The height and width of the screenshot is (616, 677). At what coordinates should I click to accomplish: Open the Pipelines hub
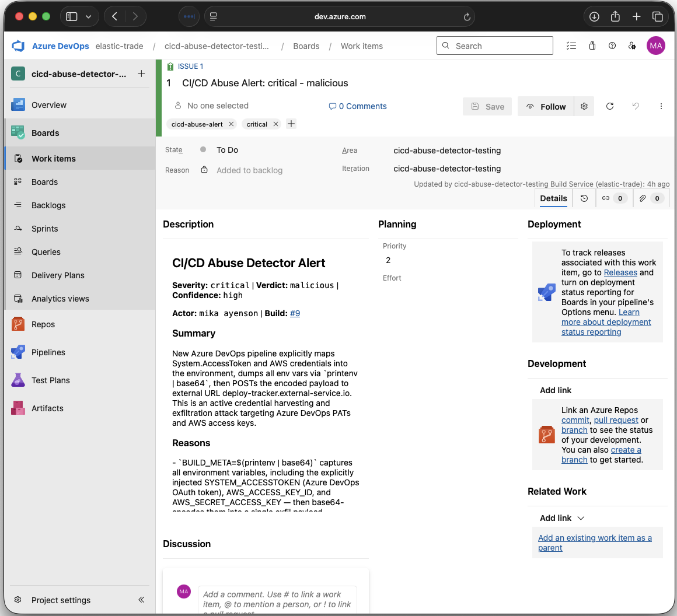[x=48, y=352]
